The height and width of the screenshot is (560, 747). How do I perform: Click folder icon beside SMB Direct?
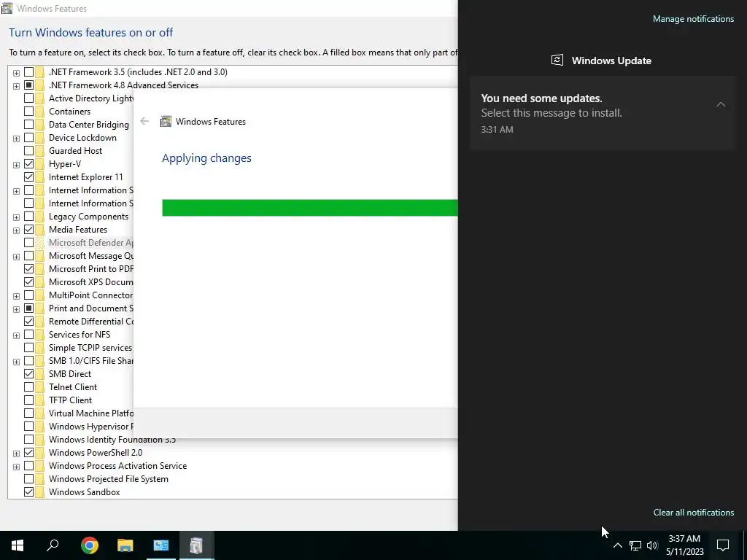[40, 374]
